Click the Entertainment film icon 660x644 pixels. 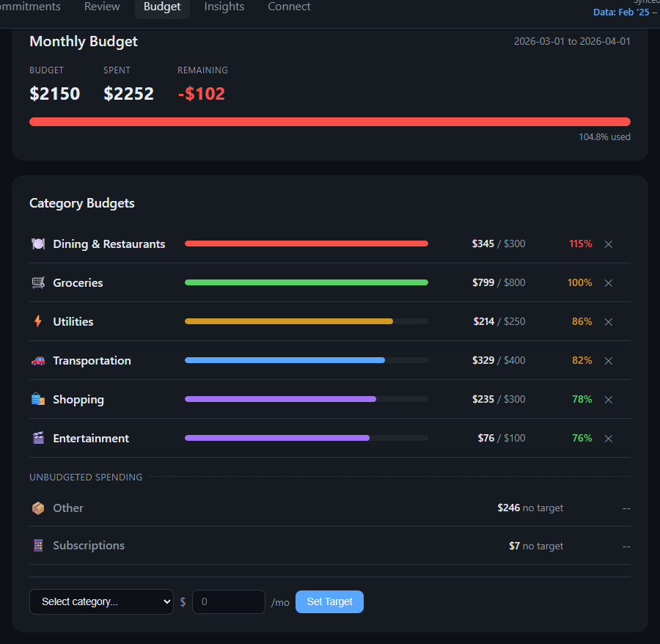pyautogui.click(x=37, y=438)
